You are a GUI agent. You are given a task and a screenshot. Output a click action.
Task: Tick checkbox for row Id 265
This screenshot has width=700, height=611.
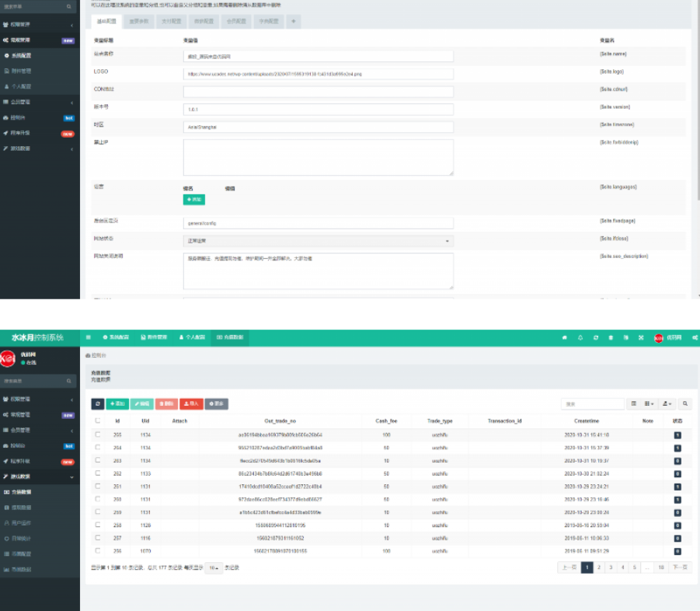point(97,435)
